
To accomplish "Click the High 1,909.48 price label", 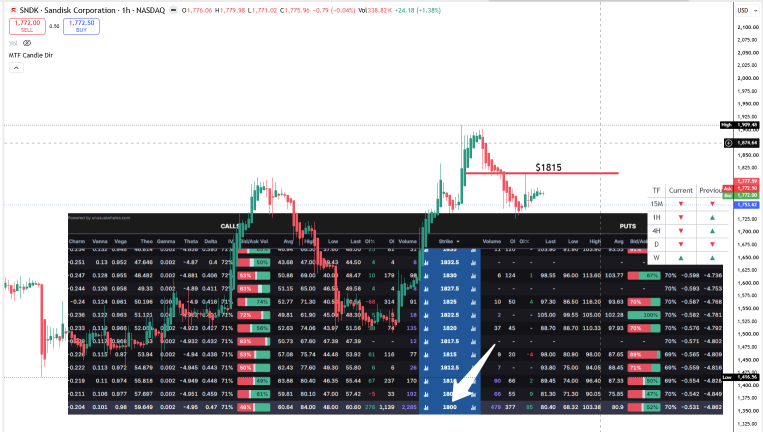I will (739, 125).
